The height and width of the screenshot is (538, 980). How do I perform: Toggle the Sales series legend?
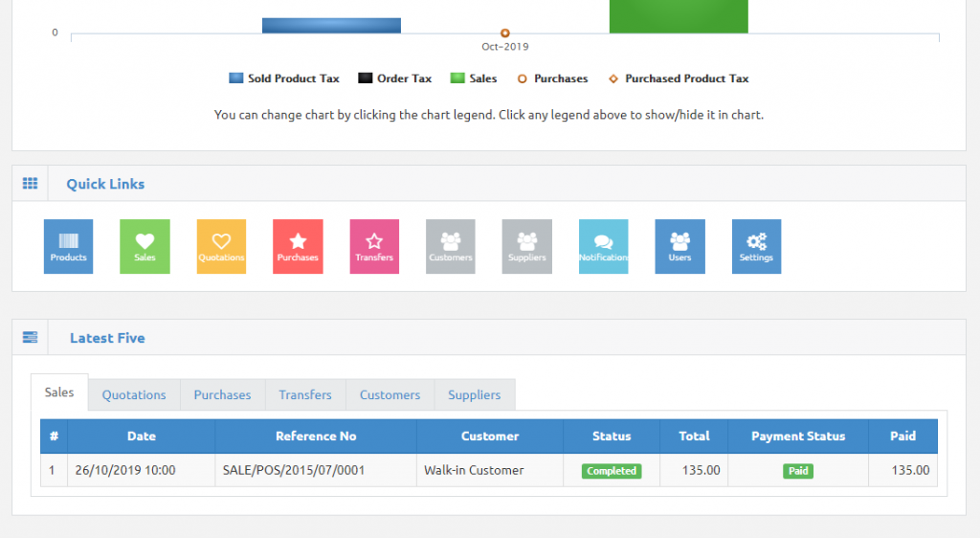pyautogui.click(x=474, y=78)
